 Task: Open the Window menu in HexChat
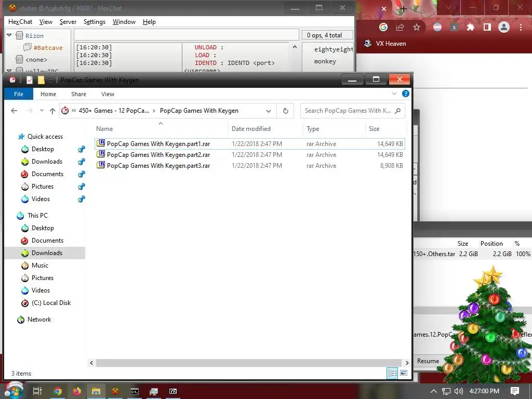124,22
